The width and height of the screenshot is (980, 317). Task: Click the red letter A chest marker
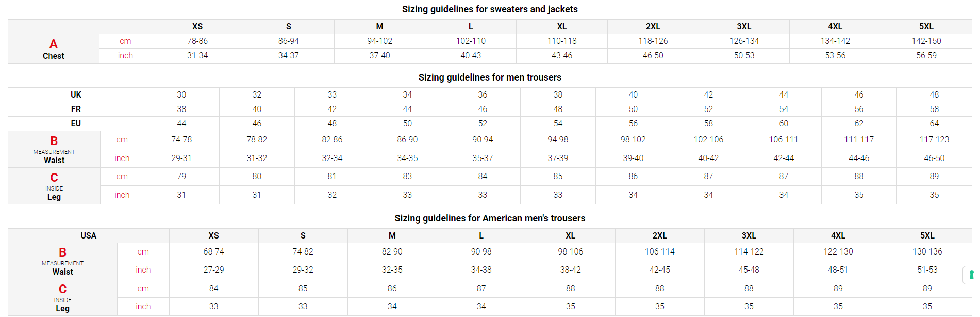tap(54, 44)
